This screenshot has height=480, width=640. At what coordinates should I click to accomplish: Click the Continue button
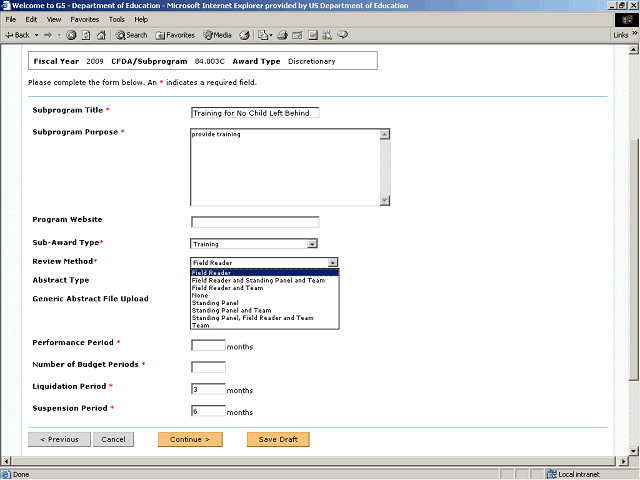click(190, 439)
